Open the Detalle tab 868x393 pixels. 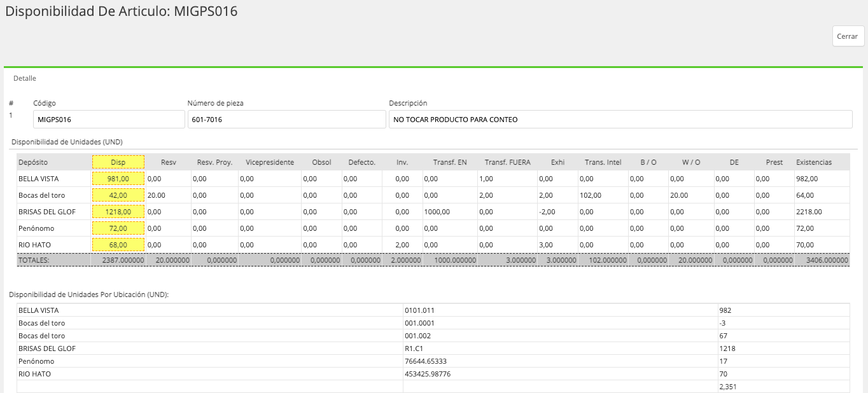[25, 78]
